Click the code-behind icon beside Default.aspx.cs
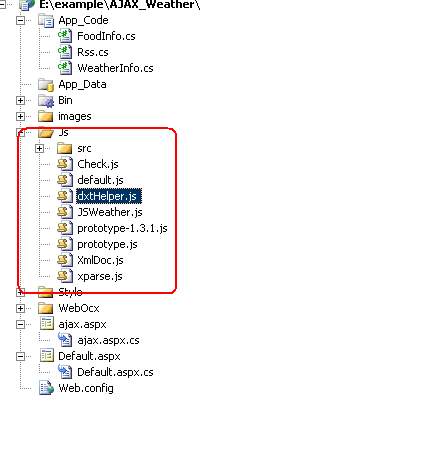 (x=65, y=372)
